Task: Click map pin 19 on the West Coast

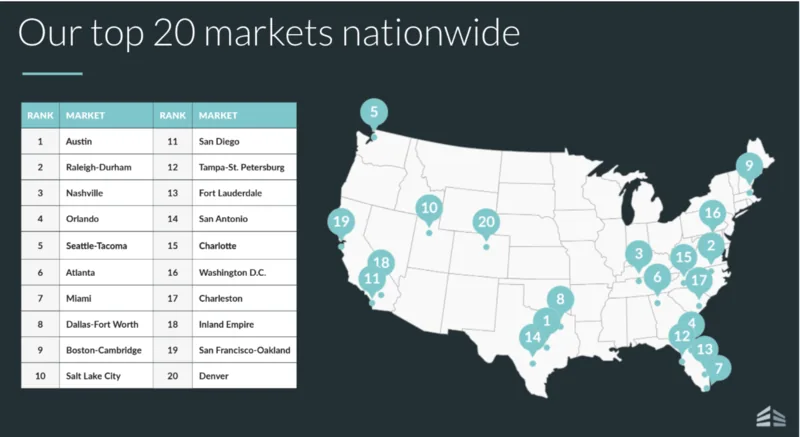Action: tap(341, 221)
